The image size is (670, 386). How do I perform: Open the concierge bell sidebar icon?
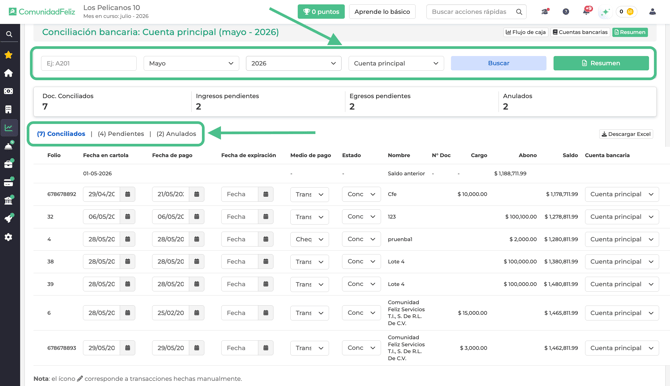[8, 146]
